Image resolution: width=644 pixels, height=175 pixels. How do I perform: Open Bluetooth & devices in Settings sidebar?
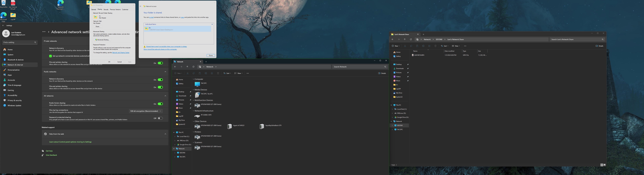(20, 60)
